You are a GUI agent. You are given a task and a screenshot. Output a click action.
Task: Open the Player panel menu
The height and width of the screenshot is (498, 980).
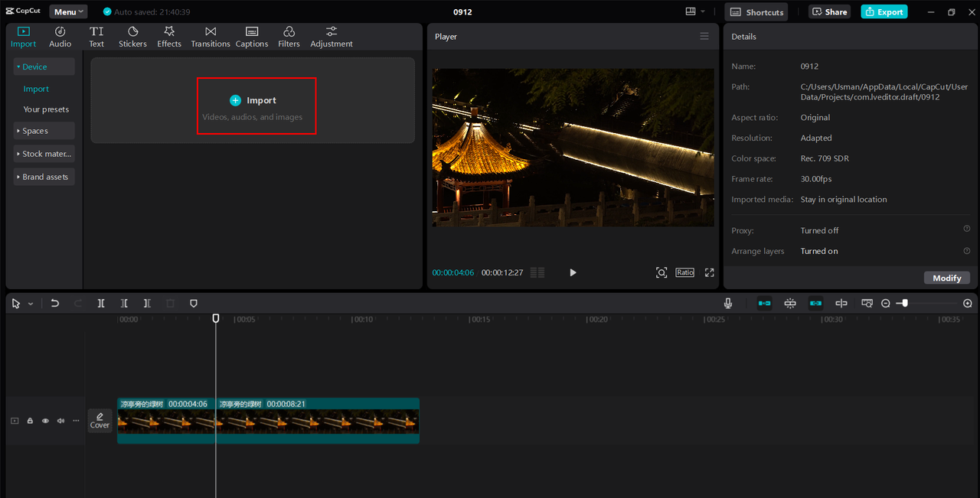704,36
